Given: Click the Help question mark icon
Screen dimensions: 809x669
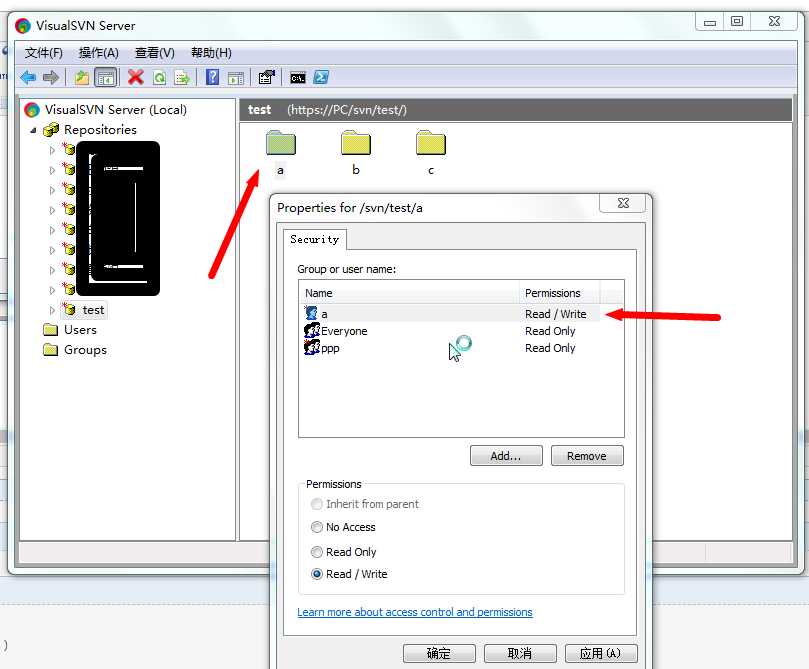Looking at the screenshot, I should [x=212, y=77].
